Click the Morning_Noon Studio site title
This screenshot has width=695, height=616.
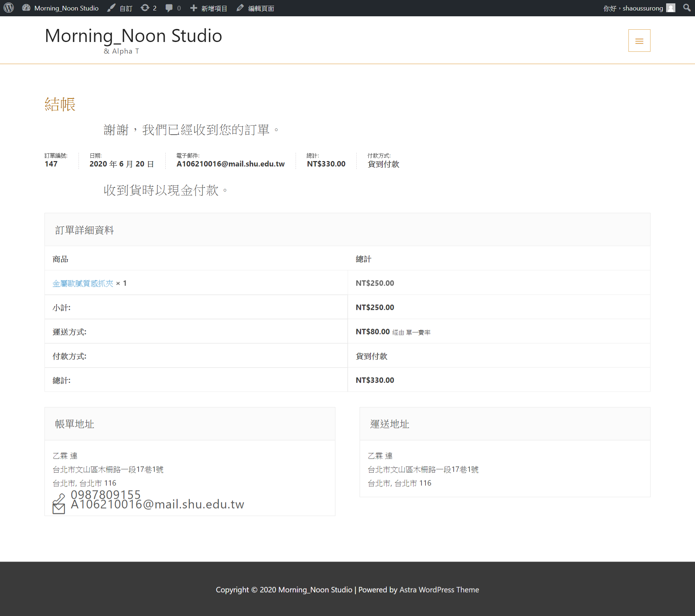coord(133,36)
